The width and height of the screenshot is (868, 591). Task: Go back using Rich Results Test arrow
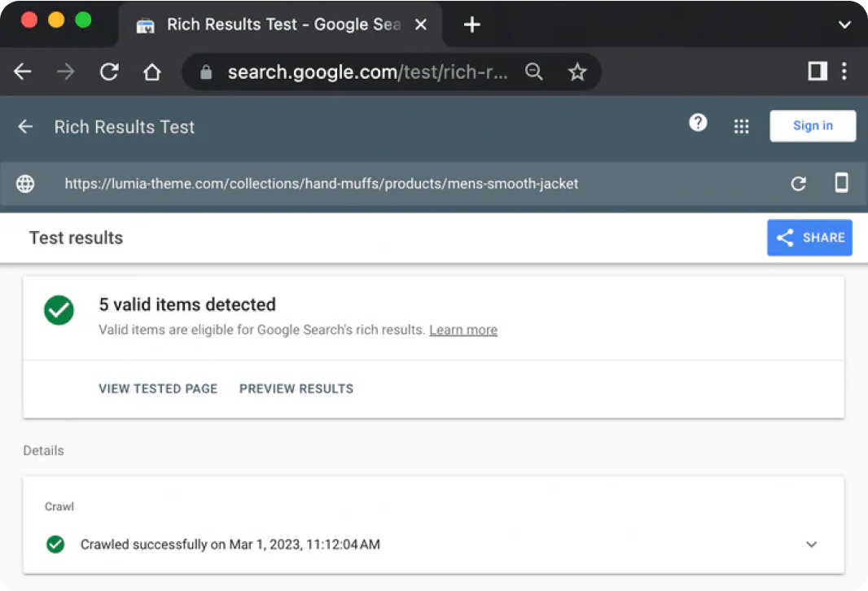click(x=26, y=127)
